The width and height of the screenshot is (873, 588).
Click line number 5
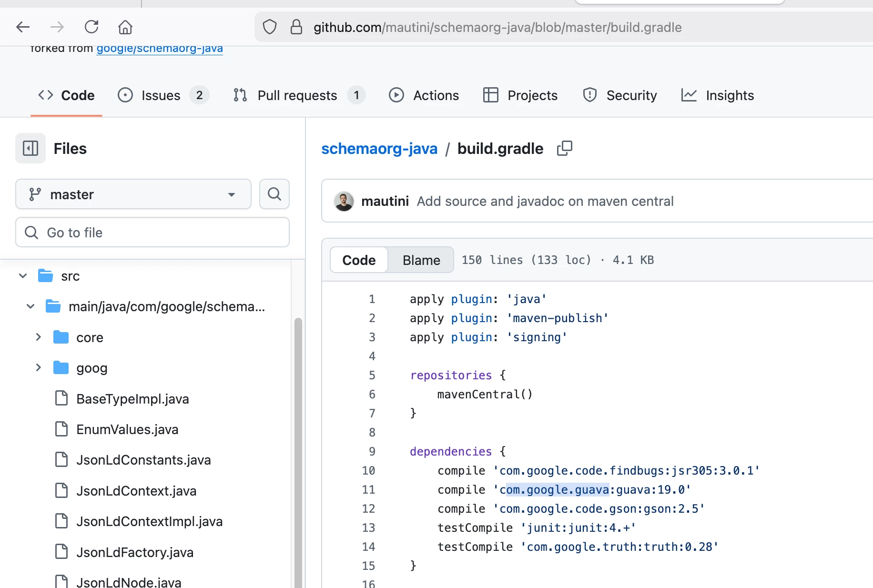372,375
